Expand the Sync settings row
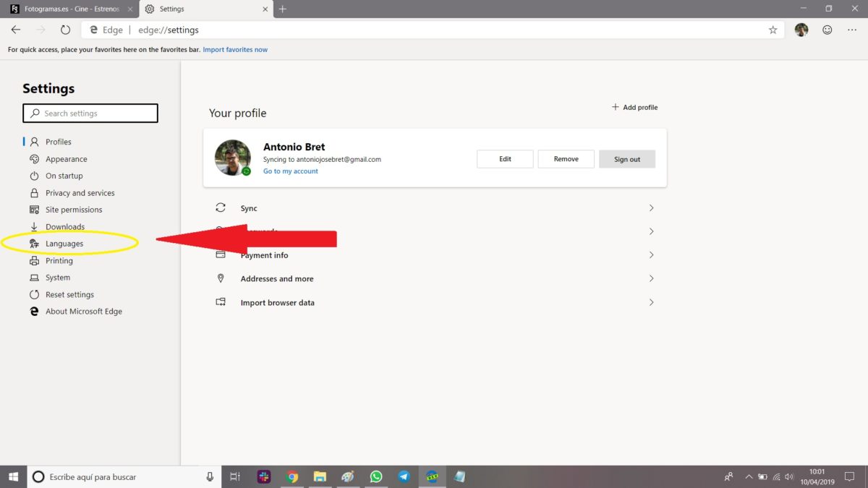Screen dimensions: 868x488 pyautogui.click(x=434, y=208)
